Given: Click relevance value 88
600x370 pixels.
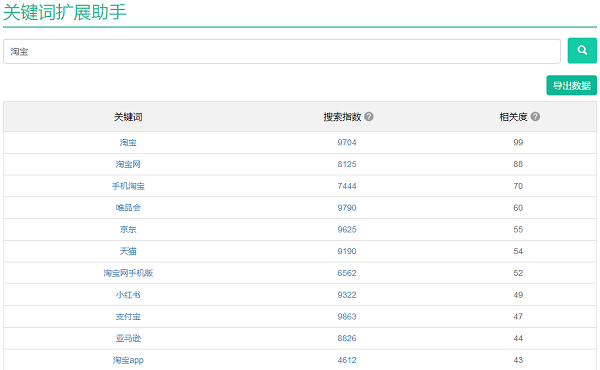Looking at the screenshot, I should (x=518, y=165).
